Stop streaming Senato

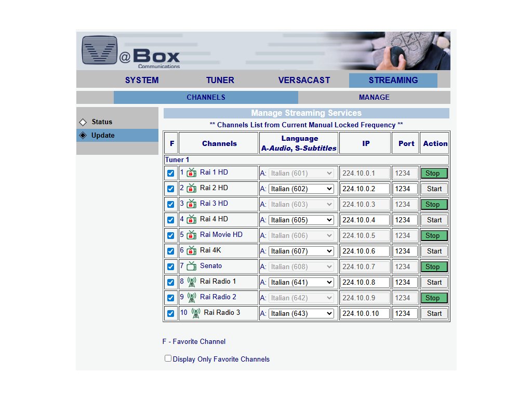point(434,267)
